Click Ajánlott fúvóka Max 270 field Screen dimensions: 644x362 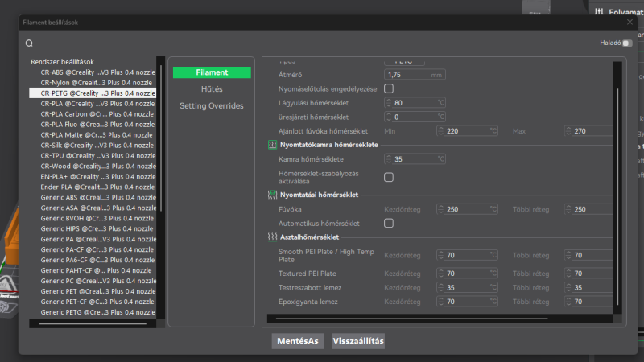(x=588, y=131)
